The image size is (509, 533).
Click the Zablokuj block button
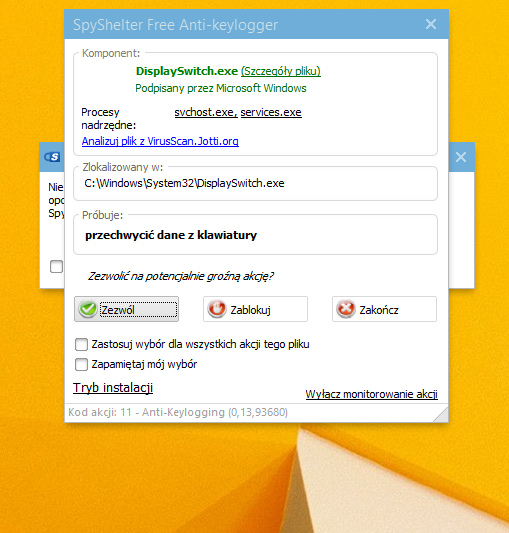click(x=255, y=309)
